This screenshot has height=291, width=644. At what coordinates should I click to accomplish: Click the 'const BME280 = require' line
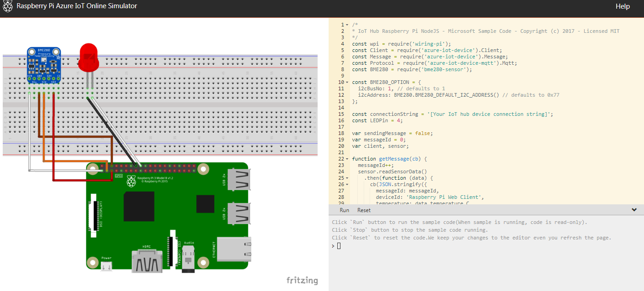(x=412, y=69)
